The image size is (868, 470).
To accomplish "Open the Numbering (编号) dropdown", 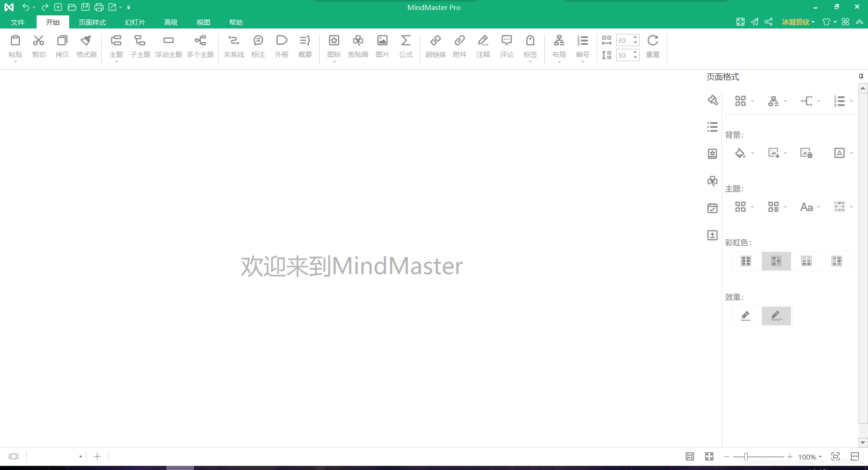I will pos(583,62).
